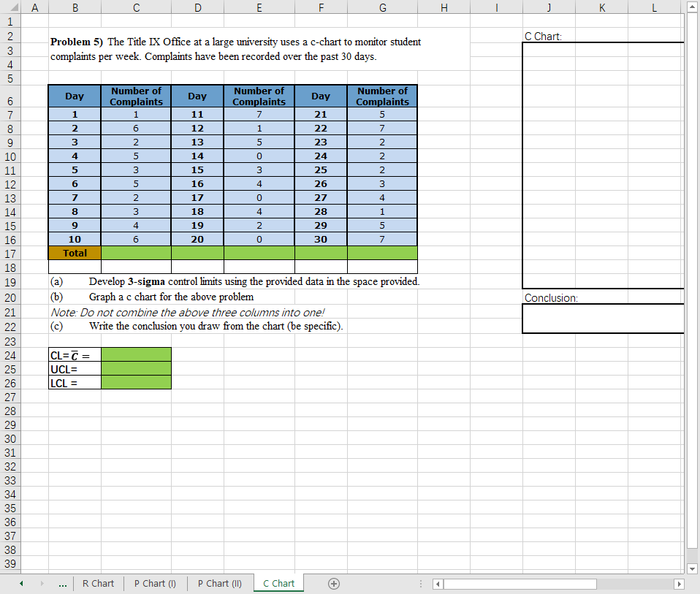
Task: Click vertical scrollbar down arrow
Action: pos(693,568)
